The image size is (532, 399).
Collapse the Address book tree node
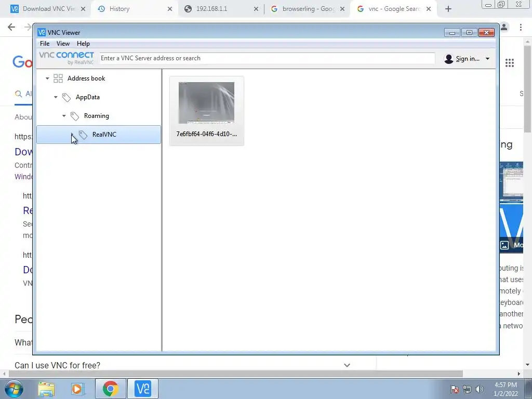point(47,78)
